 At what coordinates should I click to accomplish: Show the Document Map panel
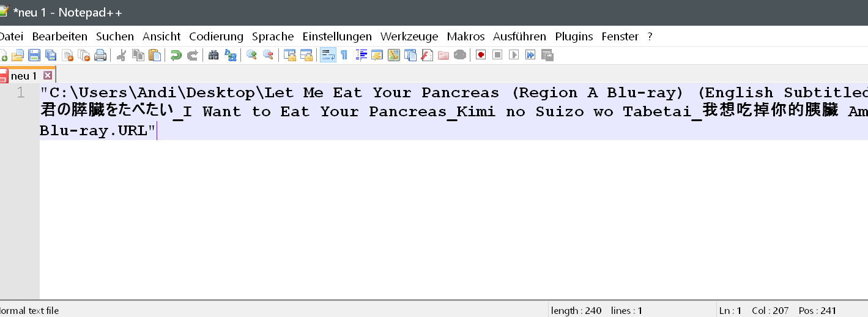[394, 55]
